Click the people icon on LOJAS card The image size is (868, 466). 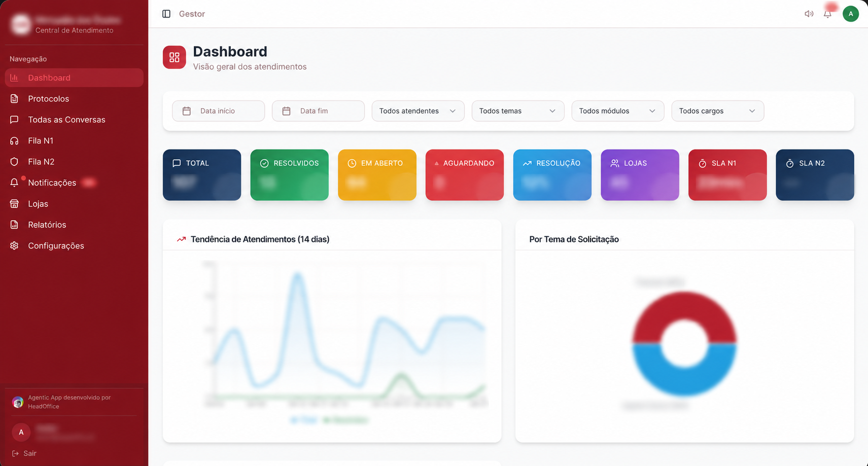(x=615, y=163)
